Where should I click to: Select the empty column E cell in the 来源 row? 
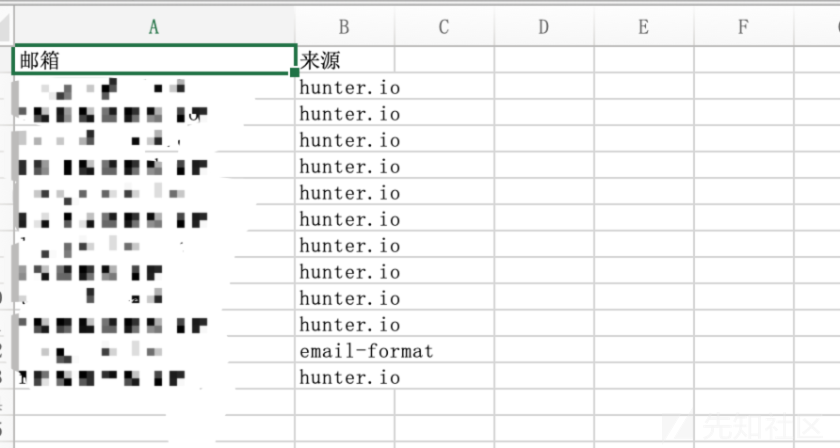[x=643, y=59]
